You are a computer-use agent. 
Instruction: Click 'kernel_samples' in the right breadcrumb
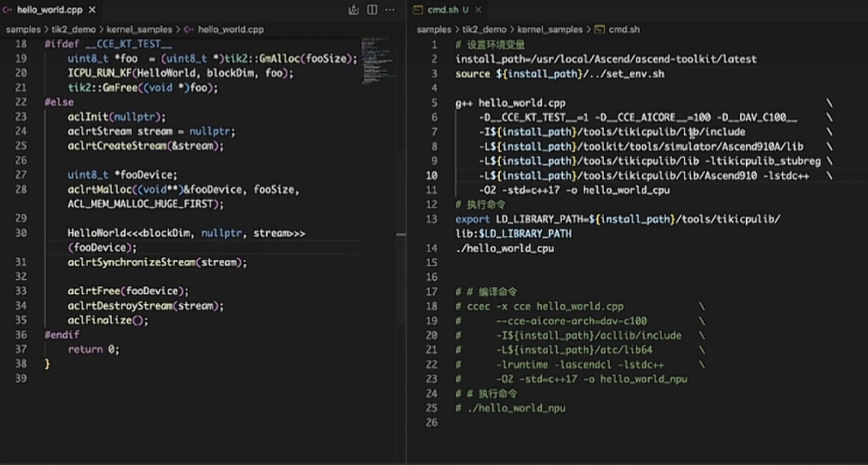[x=550, y=29]
